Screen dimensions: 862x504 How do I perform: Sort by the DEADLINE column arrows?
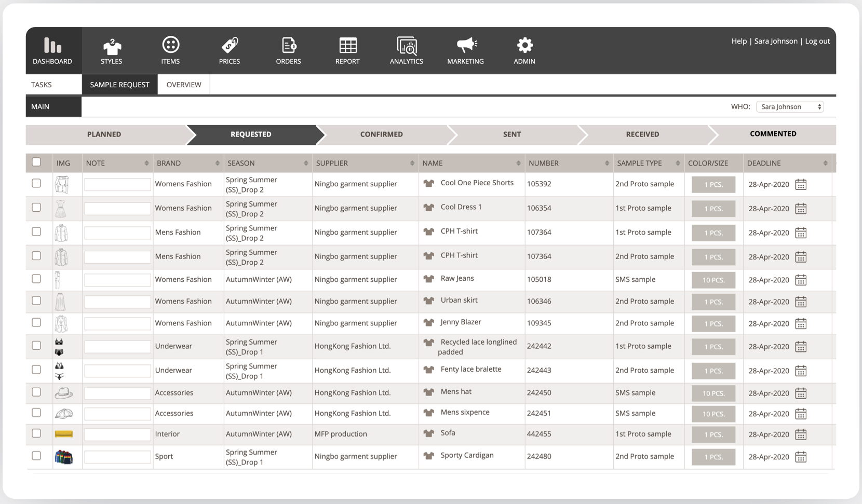825,163
